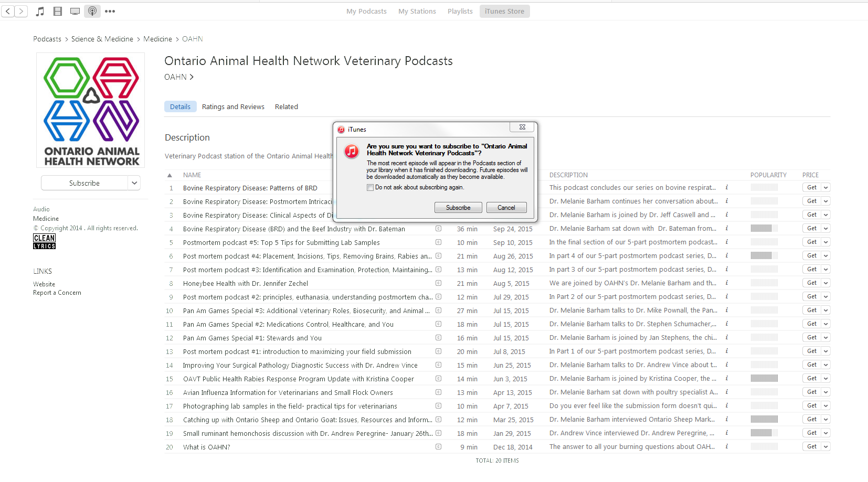Sort by Popularity column header
868x482 pixels.
768,175
